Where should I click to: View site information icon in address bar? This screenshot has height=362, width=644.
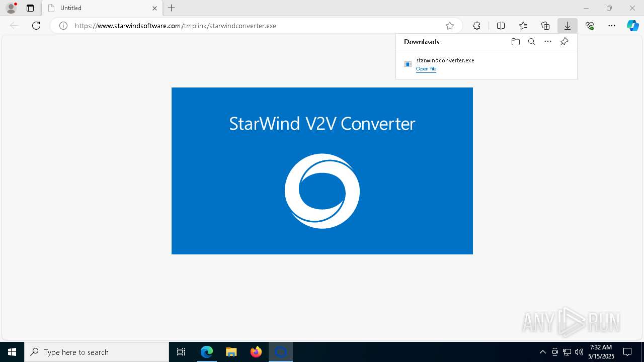point(63,26)
